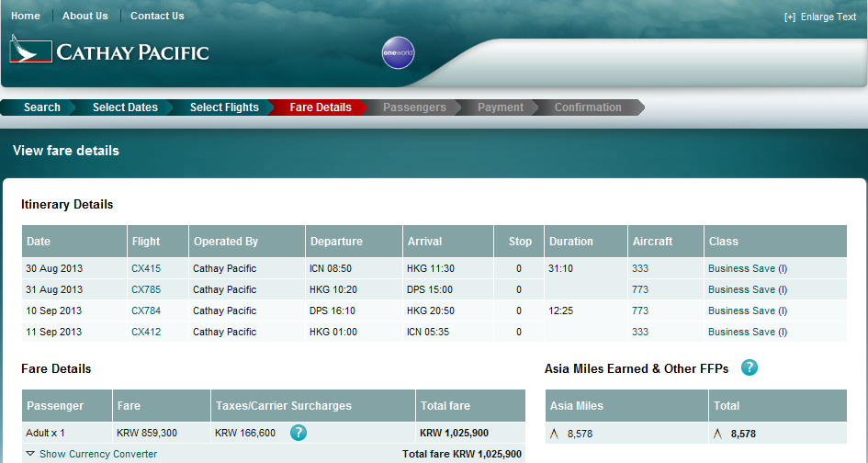Go back to Select Dates step

coord(125,107)
